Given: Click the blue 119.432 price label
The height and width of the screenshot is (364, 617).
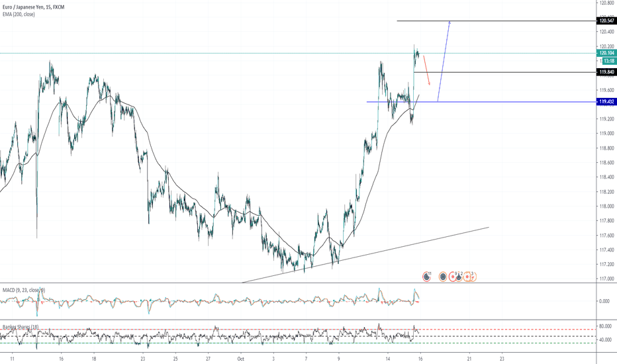Looking at the screenshot, I should click(606, 101).
